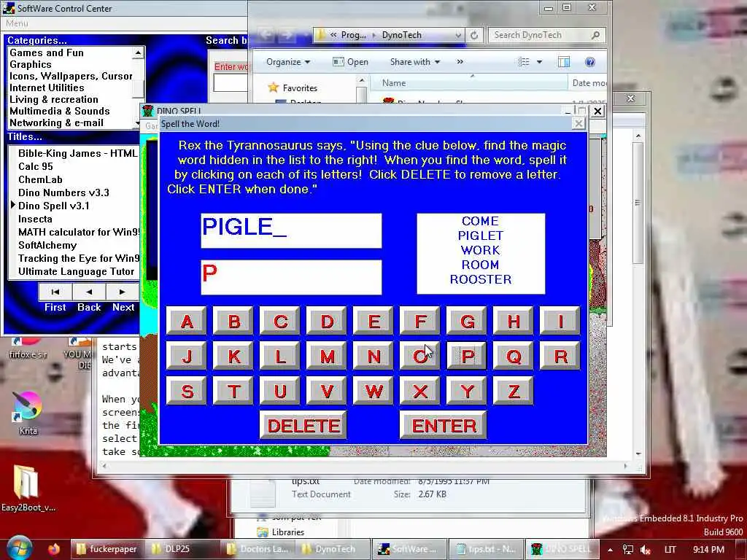Screen dimensions: 747x560
Task: Open Firefox from the taskbar
Action: coord(54,549)
